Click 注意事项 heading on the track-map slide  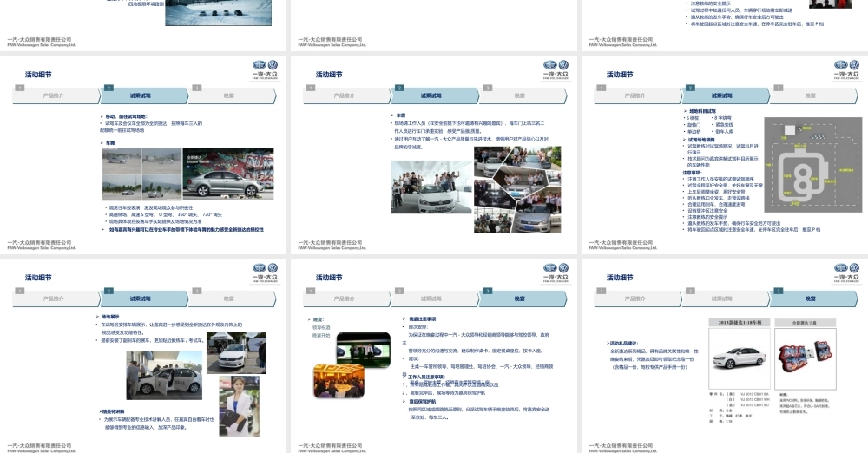click(x=692, y=173)
